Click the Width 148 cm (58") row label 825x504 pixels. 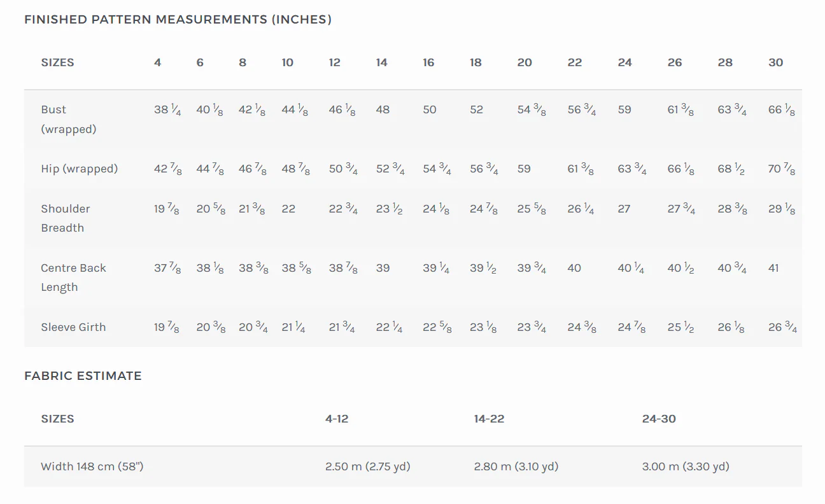[x=92, y=466]
